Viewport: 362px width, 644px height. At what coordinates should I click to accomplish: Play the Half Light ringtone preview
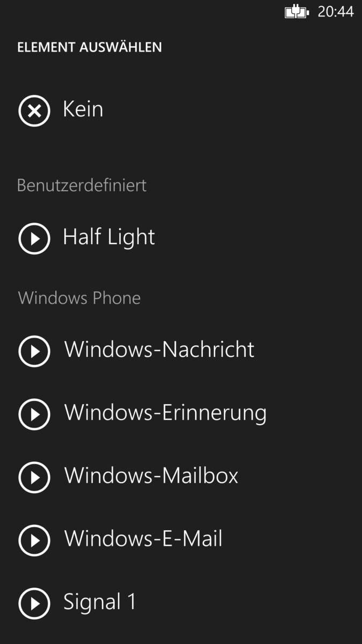[34, 238]
